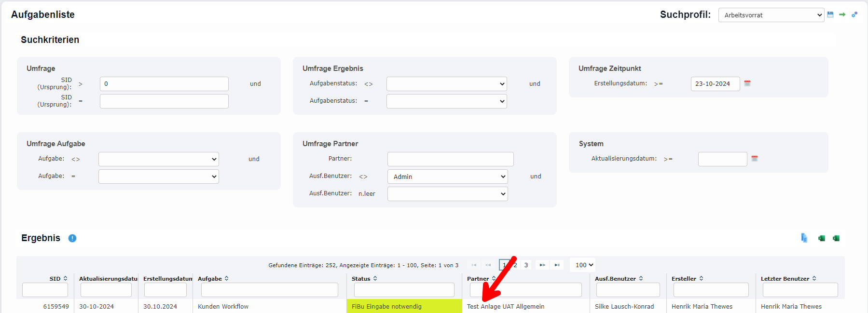This screenshot has width=868, height=313.
Task: Open the Erstellungsdatum calendar picker icon
Action: pos(747,83)
